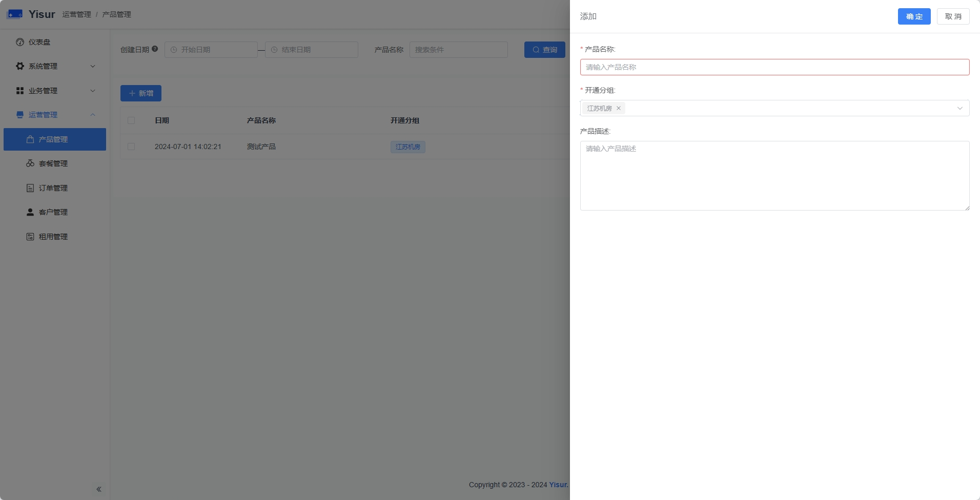Check the 测试产品 row checkbox
This screenshot has height=500, width=980.
pyautogui.click(x=131, y=147)
